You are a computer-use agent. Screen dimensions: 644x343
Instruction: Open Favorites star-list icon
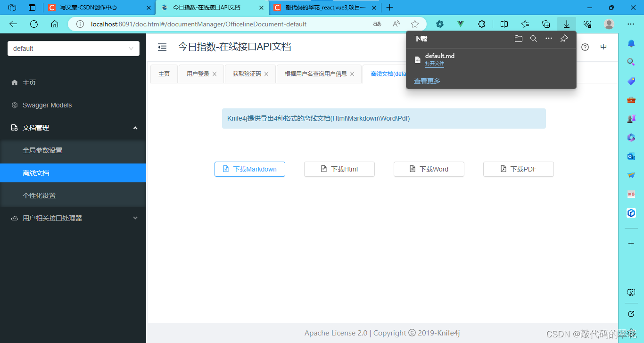coord(525,24)
